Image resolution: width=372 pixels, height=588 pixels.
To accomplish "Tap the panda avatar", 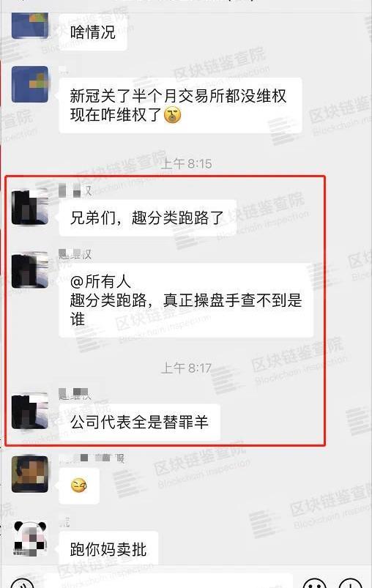I will [29, 538].
